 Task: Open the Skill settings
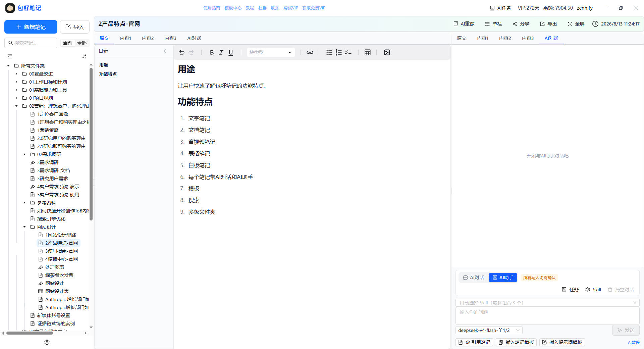pyautogui.click(x=593, y=290)
